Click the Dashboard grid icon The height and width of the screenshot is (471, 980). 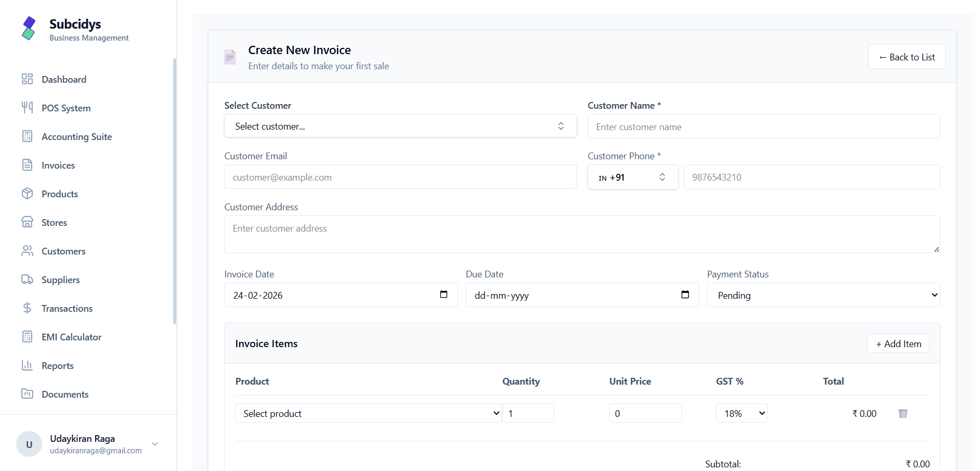pos(27,79)
